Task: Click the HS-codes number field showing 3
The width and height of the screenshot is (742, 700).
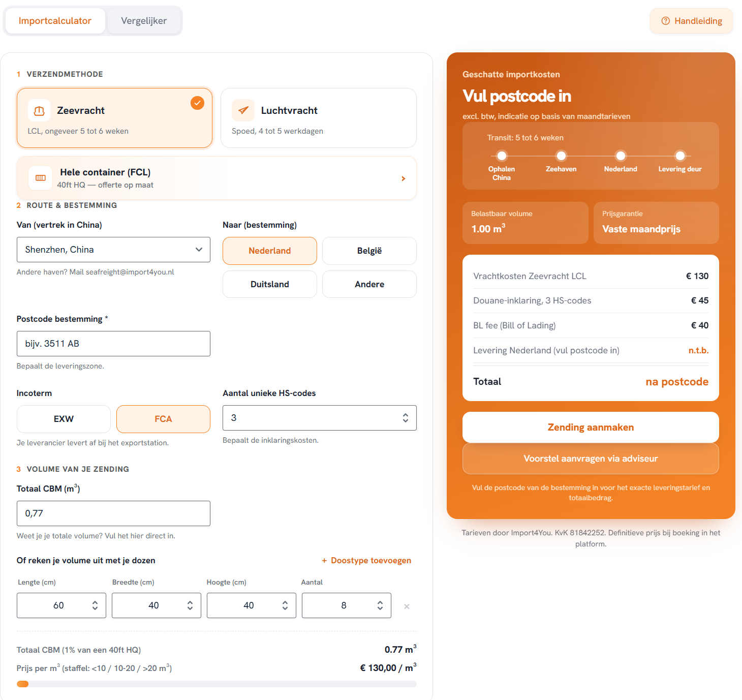Action: point(320,418)
